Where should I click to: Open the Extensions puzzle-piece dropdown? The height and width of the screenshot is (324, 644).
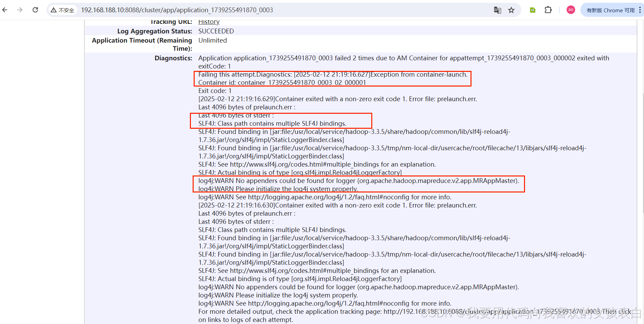(548, 10)
